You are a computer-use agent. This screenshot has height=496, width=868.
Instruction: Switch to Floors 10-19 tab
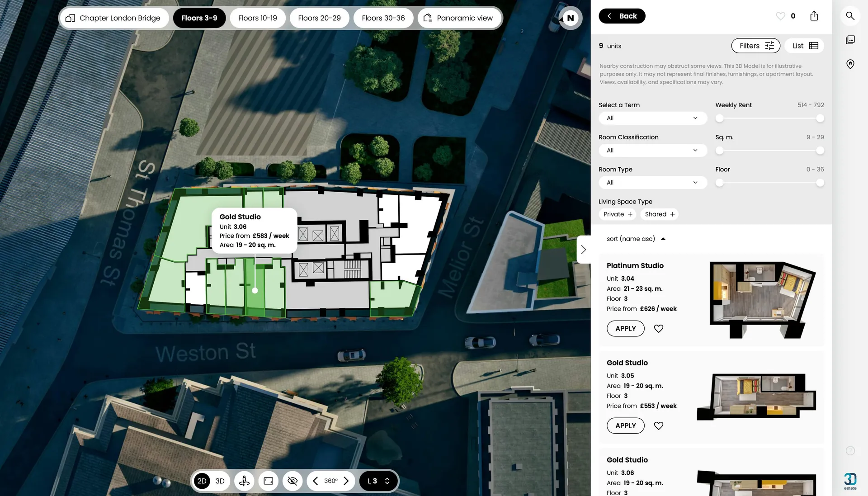pyautogui.click(x=257, y=18)
